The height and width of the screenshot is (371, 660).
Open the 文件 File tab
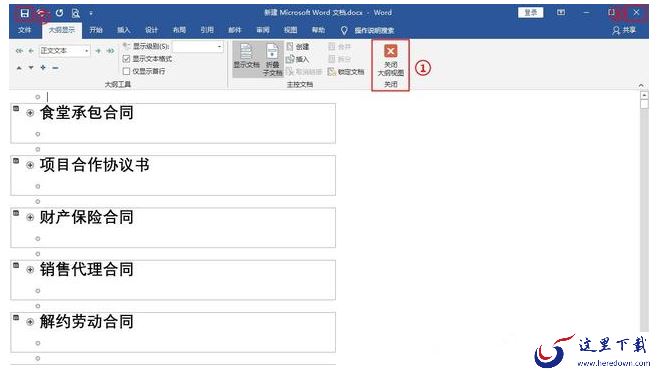coord(25,30)
